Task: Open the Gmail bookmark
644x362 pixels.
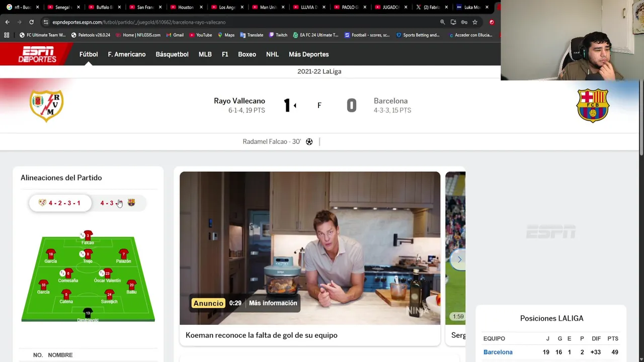Action: [x=175, y=35]
